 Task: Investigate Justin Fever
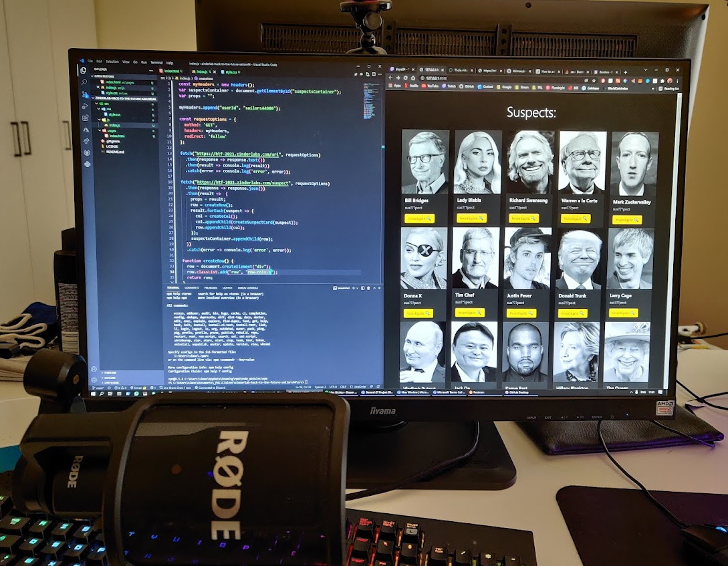click(521, 313)
